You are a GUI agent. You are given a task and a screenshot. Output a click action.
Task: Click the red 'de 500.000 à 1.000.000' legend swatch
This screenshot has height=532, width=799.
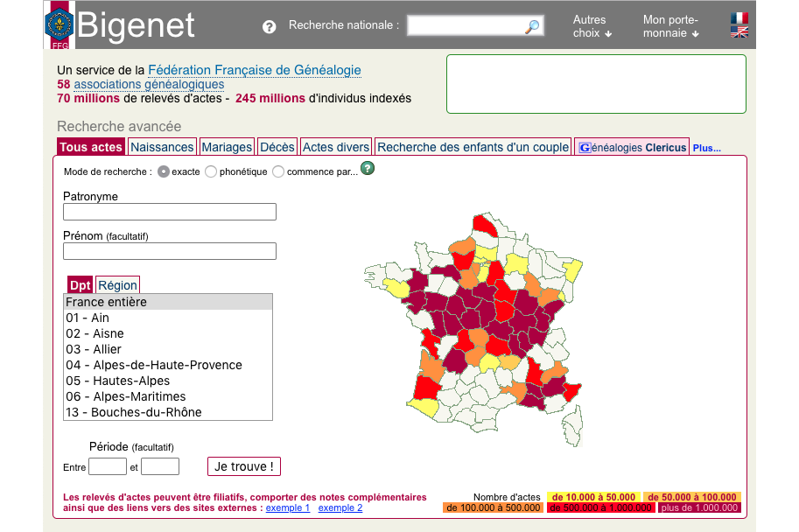pyautogui.click(x=600, y=508)
